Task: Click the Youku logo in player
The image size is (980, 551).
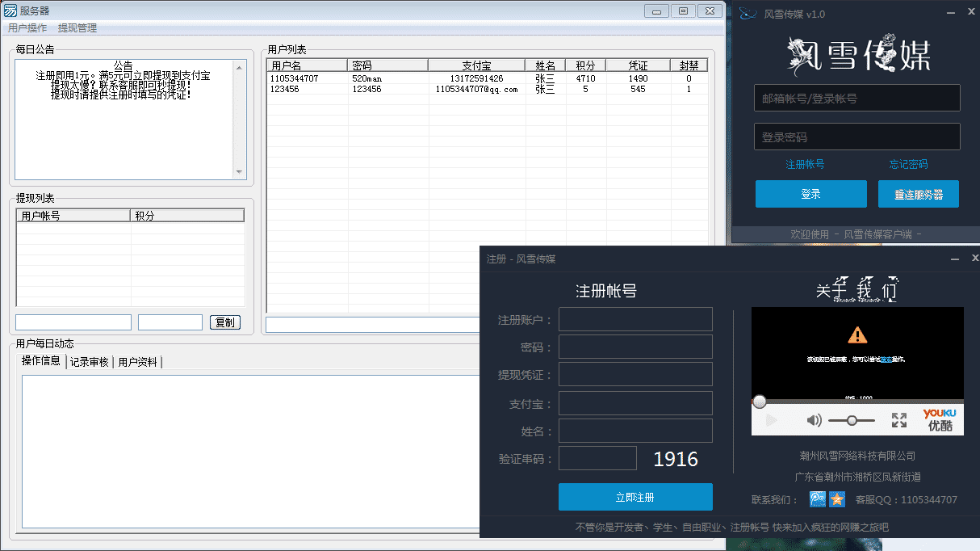Action: point(940,419)
